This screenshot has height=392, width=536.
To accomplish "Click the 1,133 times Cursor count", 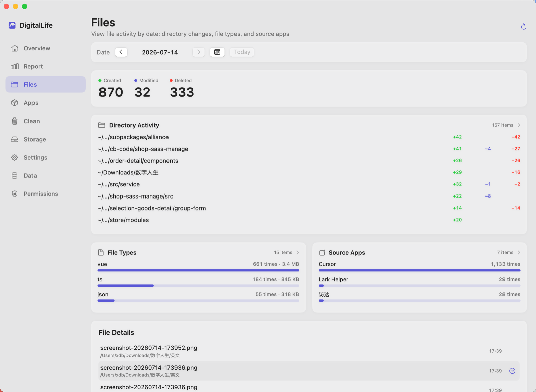I will point(506,264).
